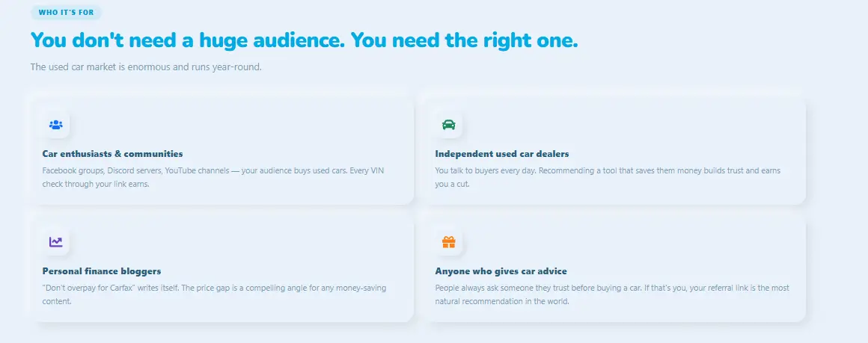
Task: Click the purple chart line icon
Action: click(56, 242)
